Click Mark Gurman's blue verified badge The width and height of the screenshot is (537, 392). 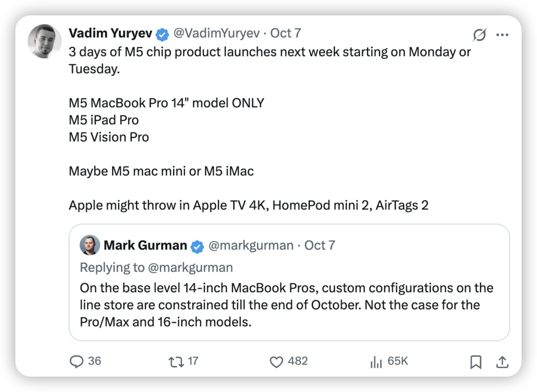[198, 245]
